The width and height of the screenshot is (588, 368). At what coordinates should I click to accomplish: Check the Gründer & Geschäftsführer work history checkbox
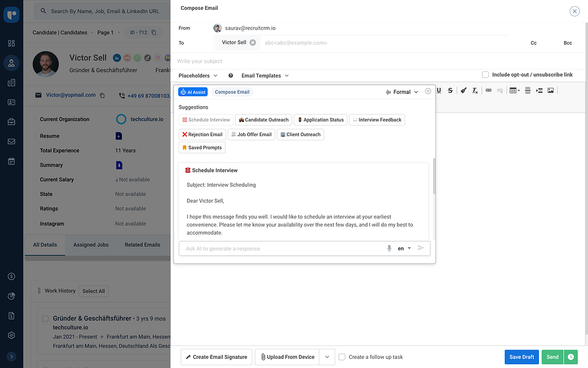(45, 317)
